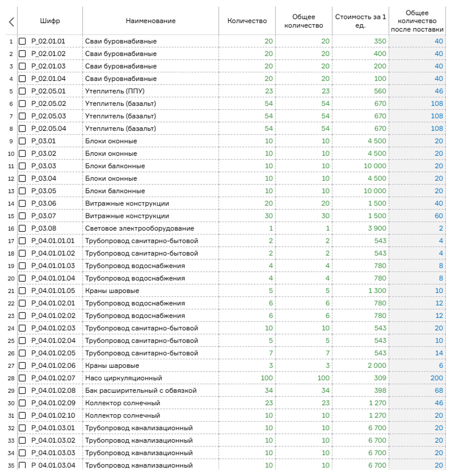Select the P_04.01.02.06 Краны шаровые name cell
This screenshot has height=476, width=453.
click(x=112, y=365)
